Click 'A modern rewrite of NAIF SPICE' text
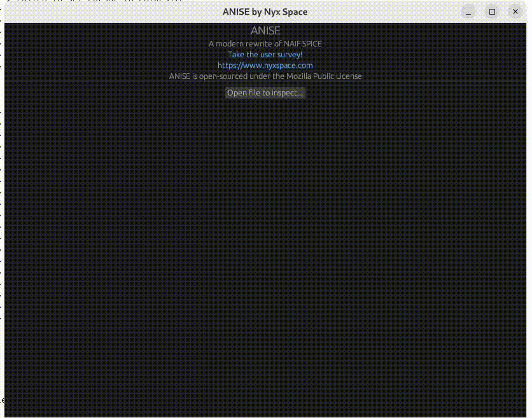 tap(265, 44)
